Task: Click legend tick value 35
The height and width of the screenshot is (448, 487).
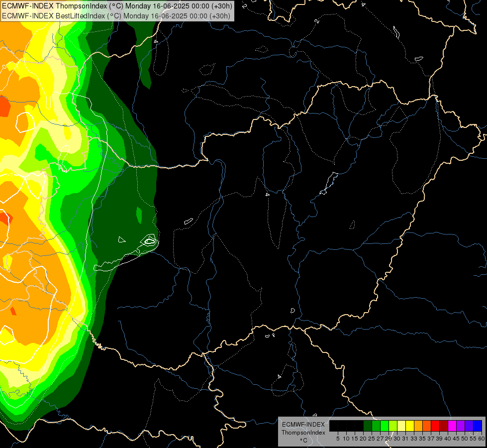Action: pos(422,439)
